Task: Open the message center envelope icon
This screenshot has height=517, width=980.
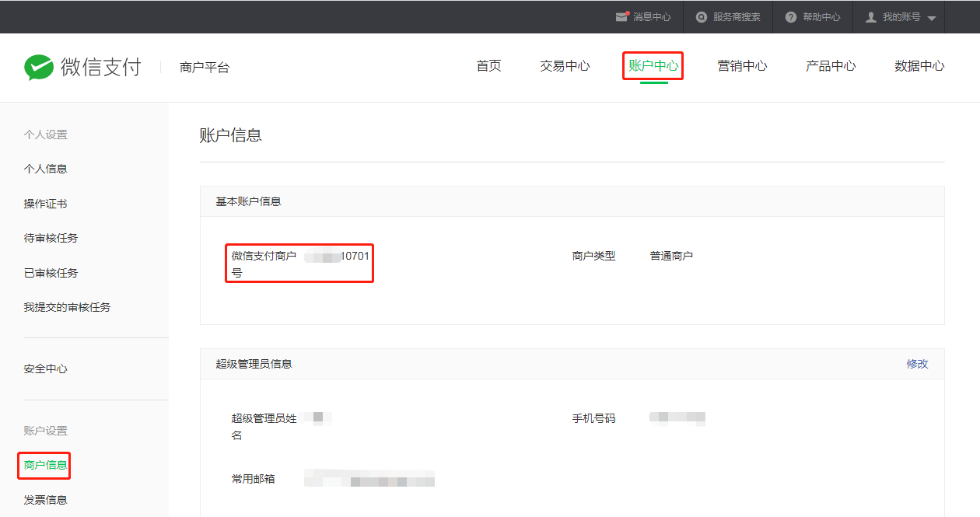Action: pyautogui.click(x=621, y=16)
